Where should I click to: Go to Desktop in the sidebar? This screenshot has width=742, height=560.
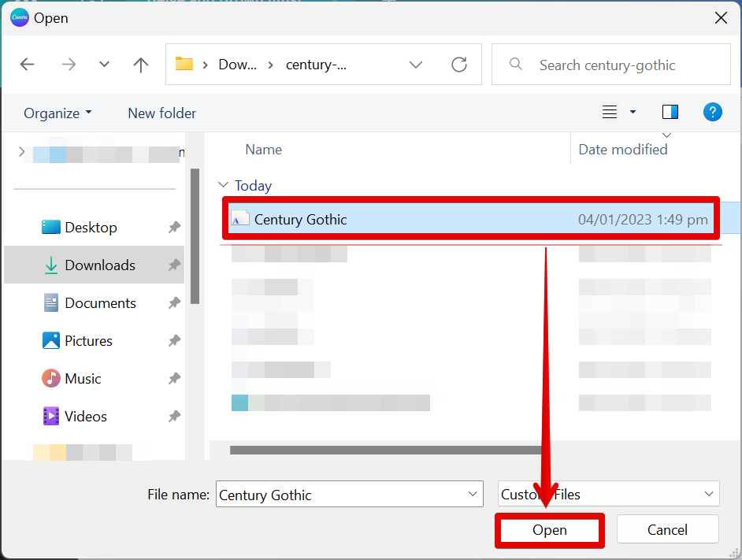point(91,228)
